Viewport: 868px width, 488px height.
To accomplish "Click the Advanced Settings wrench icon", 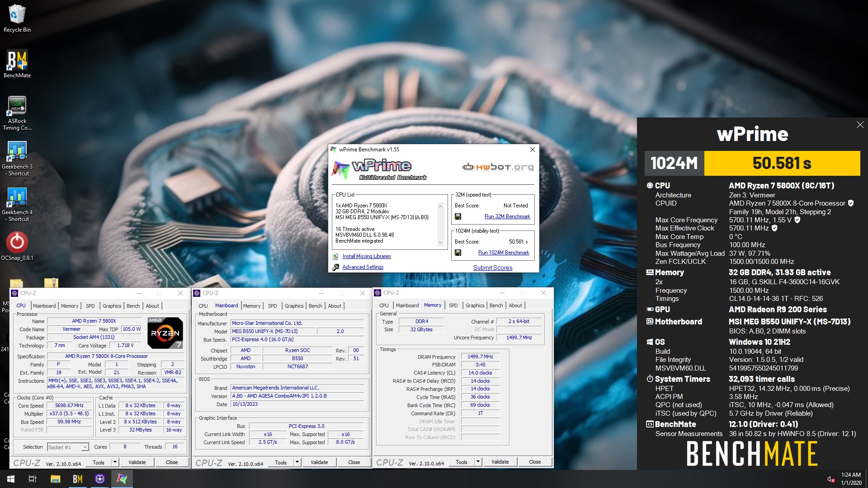I will pyautogui.click(x=335, y=267).
